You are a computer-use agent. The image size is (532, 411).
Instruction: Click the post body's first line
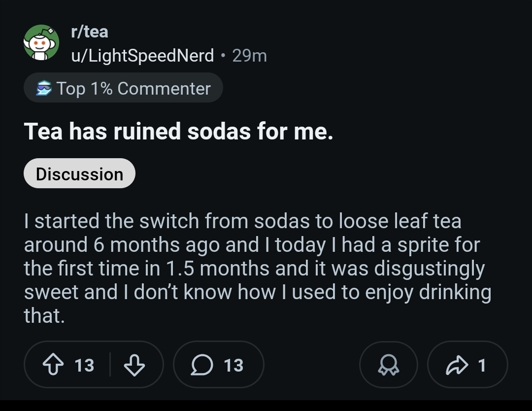tap(242, 221)
